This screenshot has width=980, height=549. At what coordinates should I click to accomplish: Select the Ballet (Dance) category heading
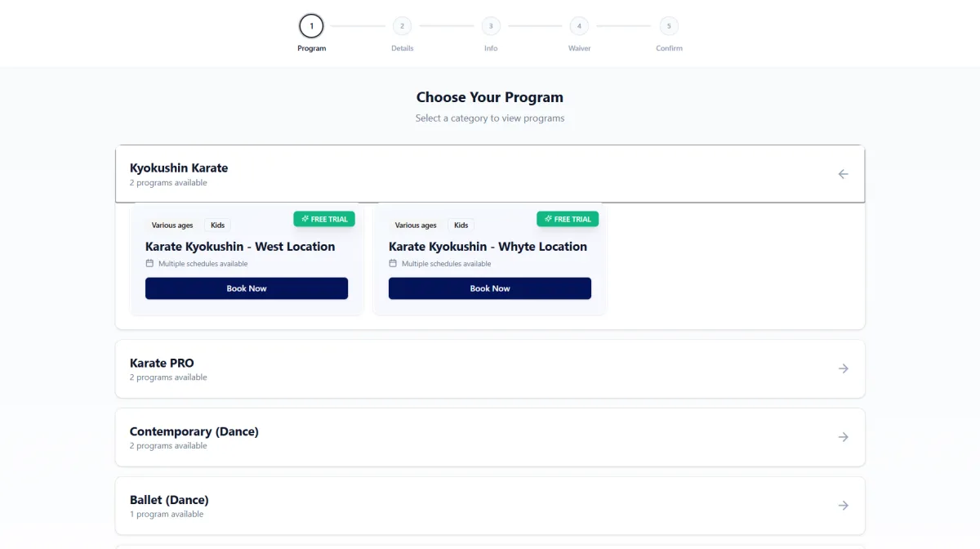pos(169,500)
